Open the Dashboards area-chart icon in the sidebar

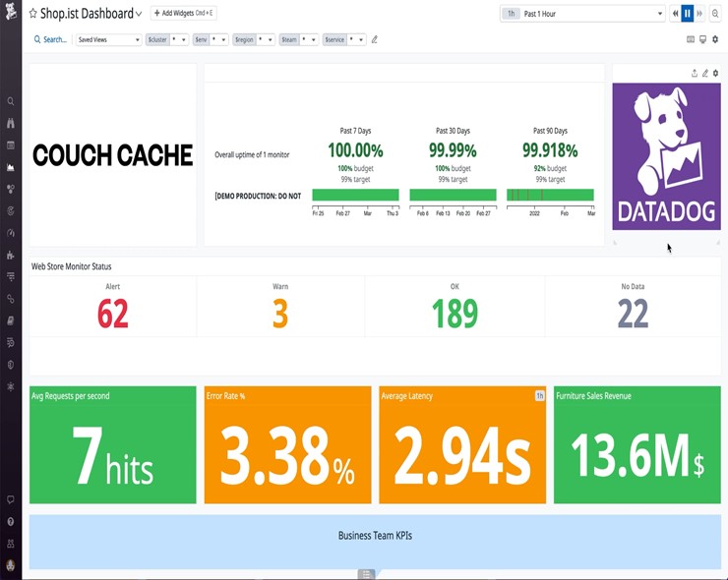pos(11,167)
